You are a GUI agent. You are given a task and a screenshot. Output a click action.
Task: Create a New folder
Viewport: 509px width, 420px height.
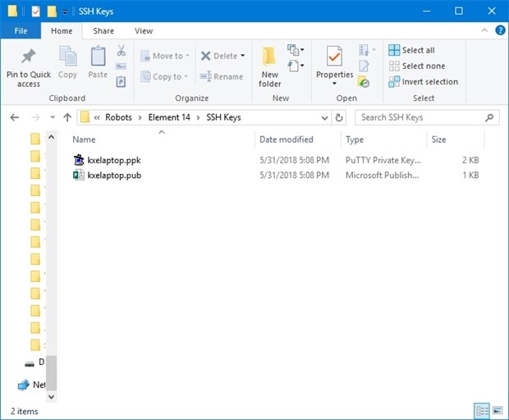[270, 66]
